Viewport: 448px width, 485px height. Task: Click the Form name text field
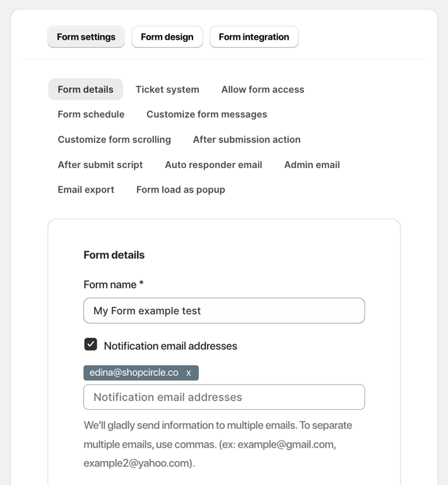click(x=224, y=311)
